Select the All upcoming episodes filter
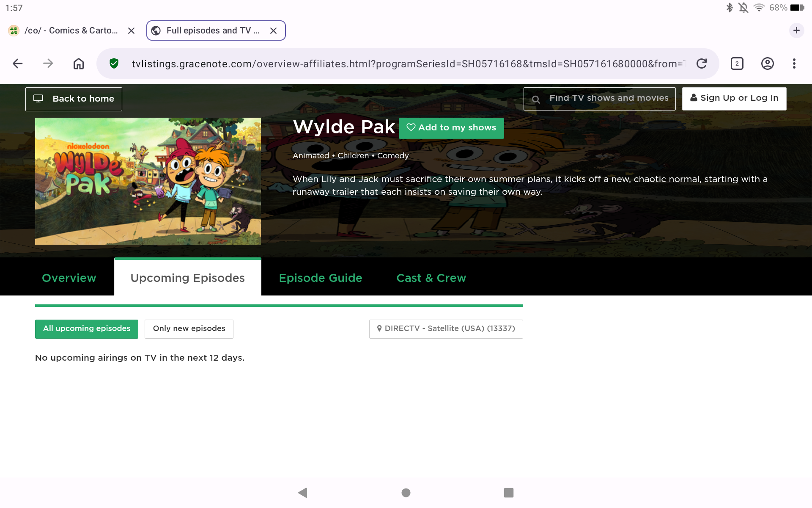812x508 pixels. tap(87, 329)
